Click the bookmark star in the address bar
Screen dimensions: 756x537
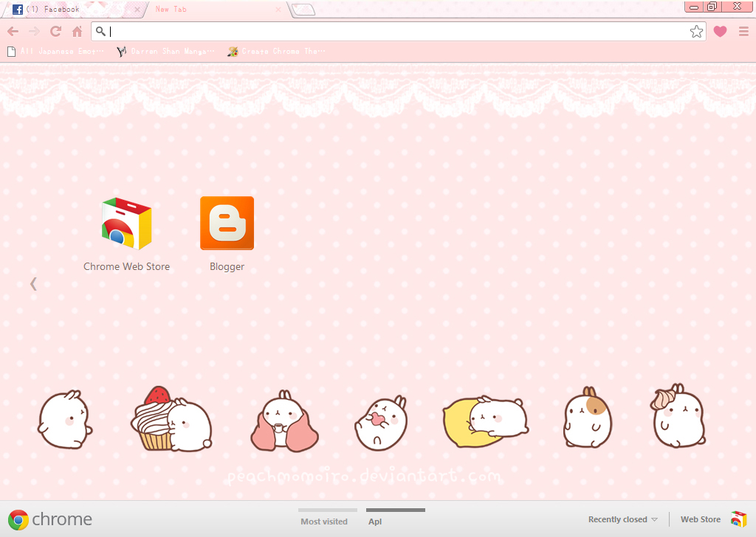click(x=695, y=31)
